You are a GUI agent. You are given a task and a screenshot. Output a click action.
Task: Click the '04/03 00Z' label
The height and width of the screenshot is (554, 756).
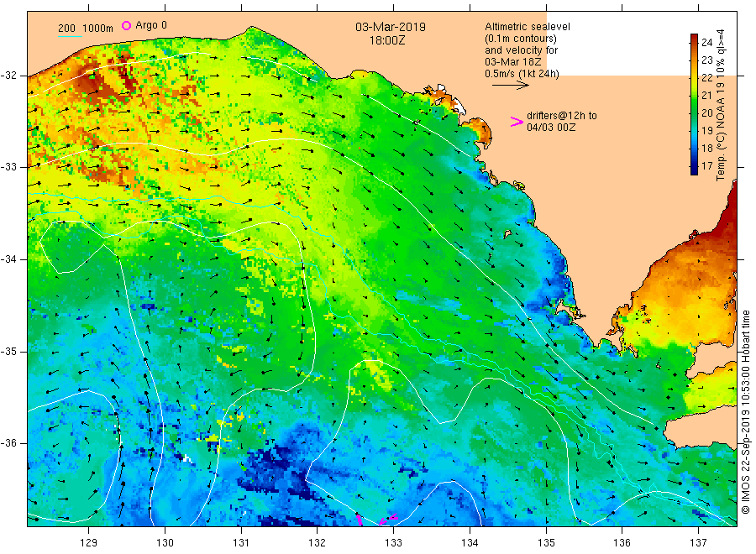(x=550, y=128)
